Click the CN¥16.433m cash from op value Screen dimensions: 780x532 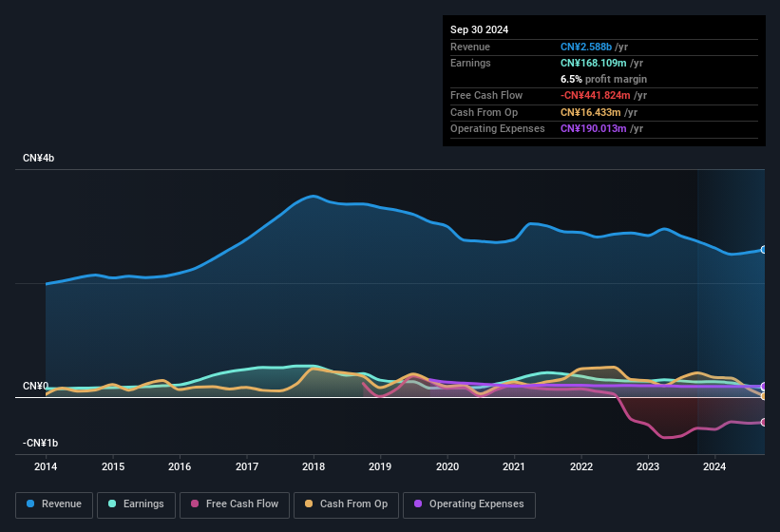click(591, 112)
